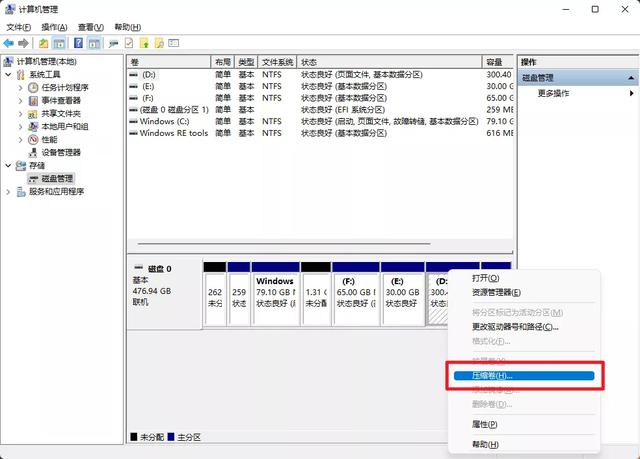Choose 压缩卷(H)... in context menu

coord(524,376)
